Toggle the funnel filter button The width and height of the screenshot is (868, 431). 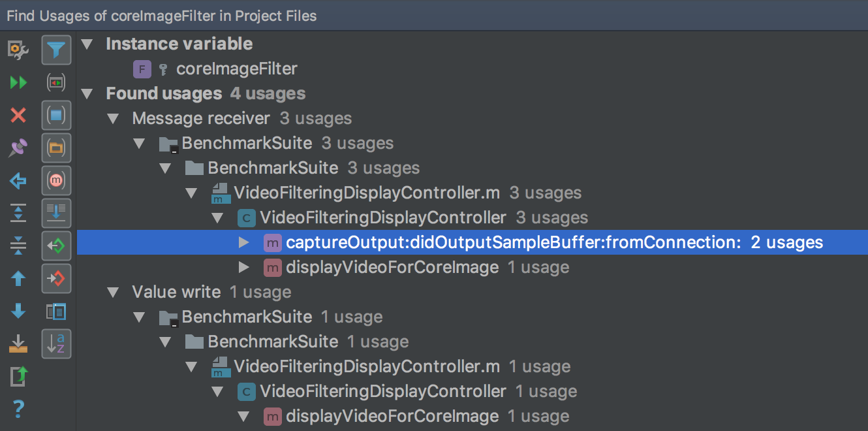pyautogui.click(x=56, y=50)
